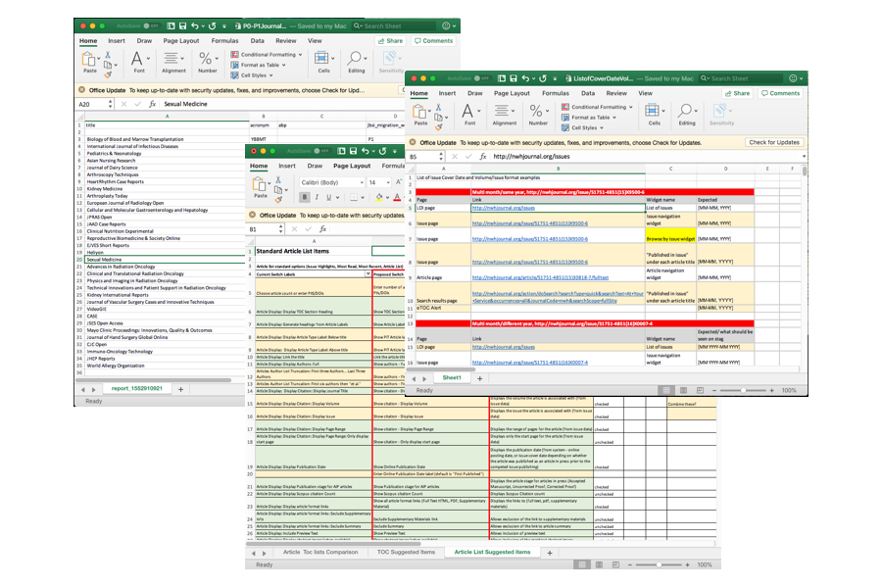Add a new sheet next to Sheet1
The height and width of the screenshot is (588, 882).
click(x=480, y=377)
